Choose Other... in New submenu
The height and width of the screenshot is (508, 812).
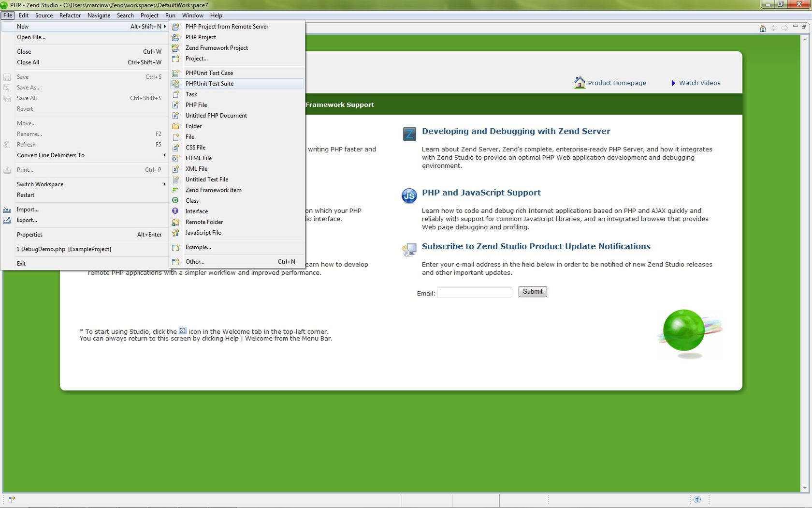coord(237,262)
